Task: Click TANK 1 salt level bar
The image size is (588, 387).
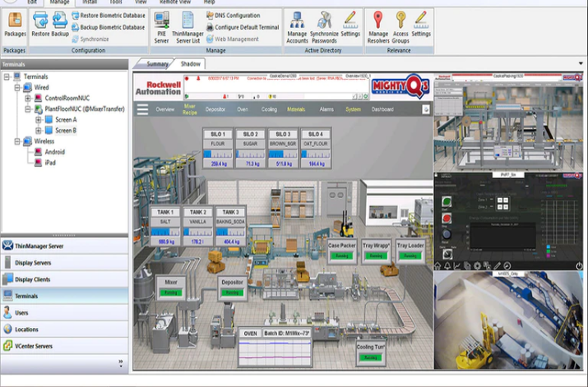Action: tap(165, 232)
